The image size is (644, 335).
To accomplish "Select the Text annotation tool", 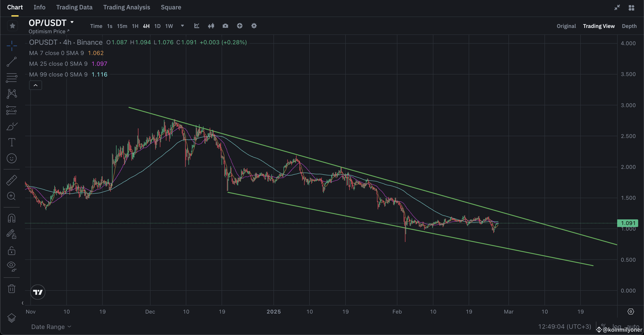I will pos(11,142).
